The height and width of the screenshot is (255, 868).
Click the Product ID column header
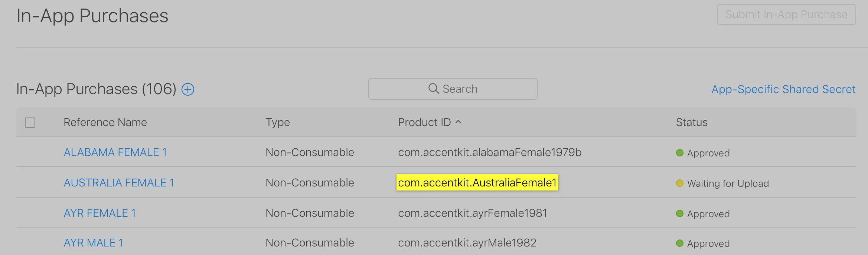424,122
